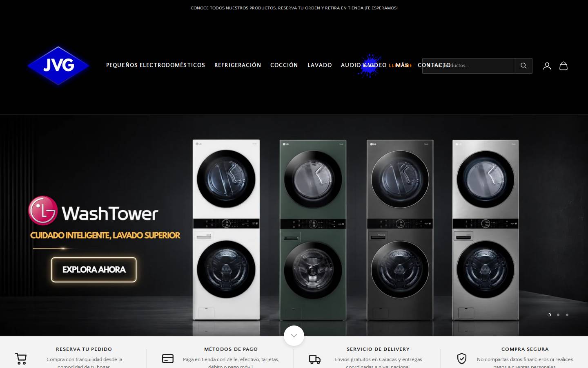Screen dimensions: 588x368
Task: Open the Refrigeración menu
Action: [x=238, y=65]
